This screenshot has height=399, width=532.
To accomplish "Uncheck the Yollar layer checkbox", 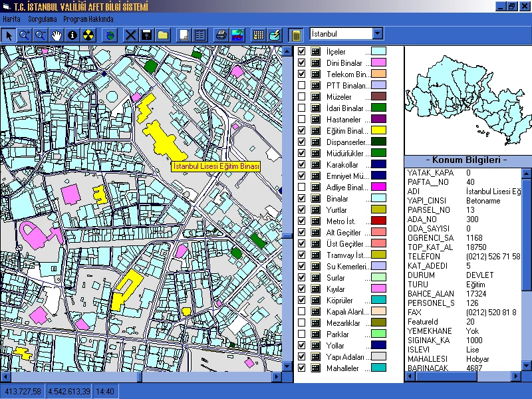I will [301, 345].
